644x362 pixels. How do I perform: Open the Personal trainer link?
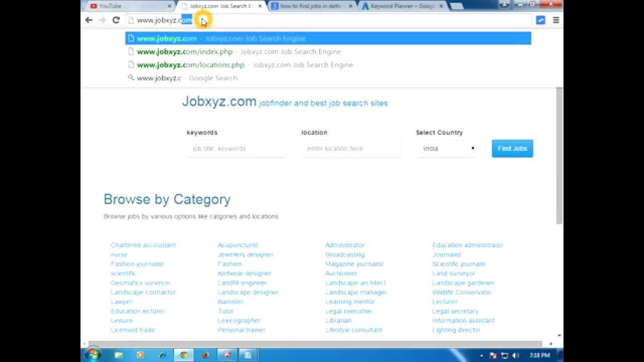pyautogui.click(x=242, y=330)
